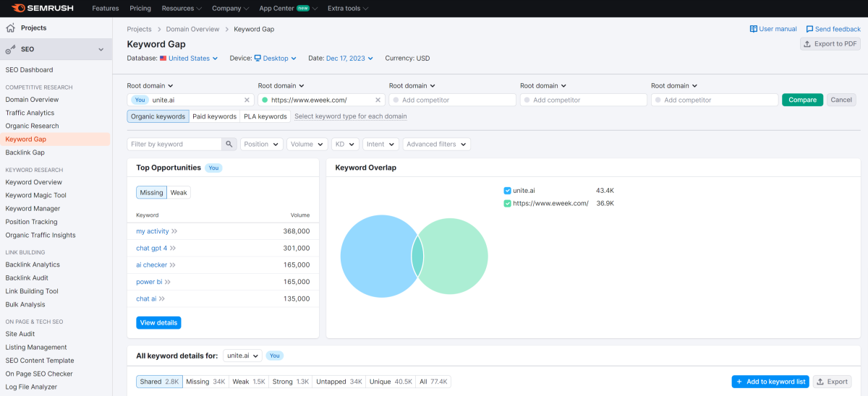The image size is (868, 396).
Task: Open the Projects home icon
Action: pos(10,28)
